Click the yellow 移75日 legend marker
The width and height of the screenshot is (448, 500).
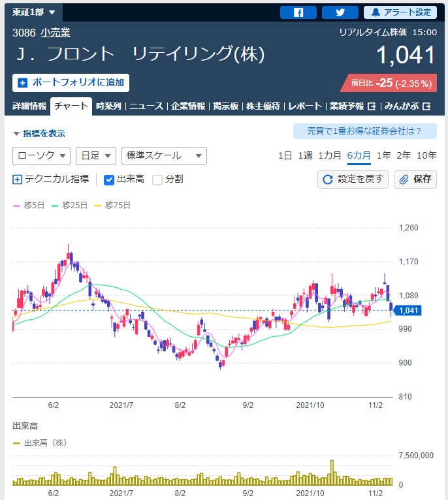click(98, 206)
